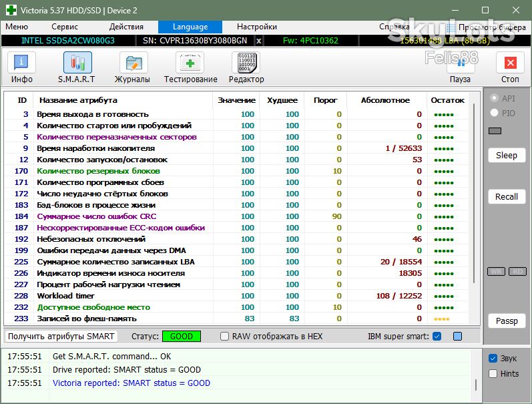Select row Записей во флеш-память
The image size is (532, 404).
[236, 319]
